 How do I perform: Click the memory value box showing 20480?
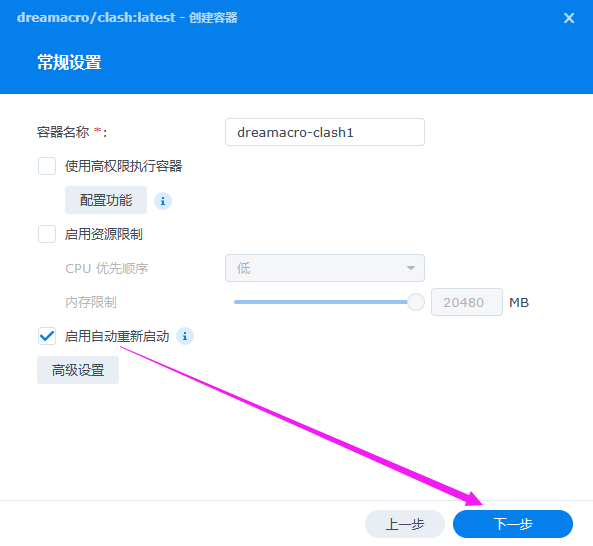click(x=467, y=302)
